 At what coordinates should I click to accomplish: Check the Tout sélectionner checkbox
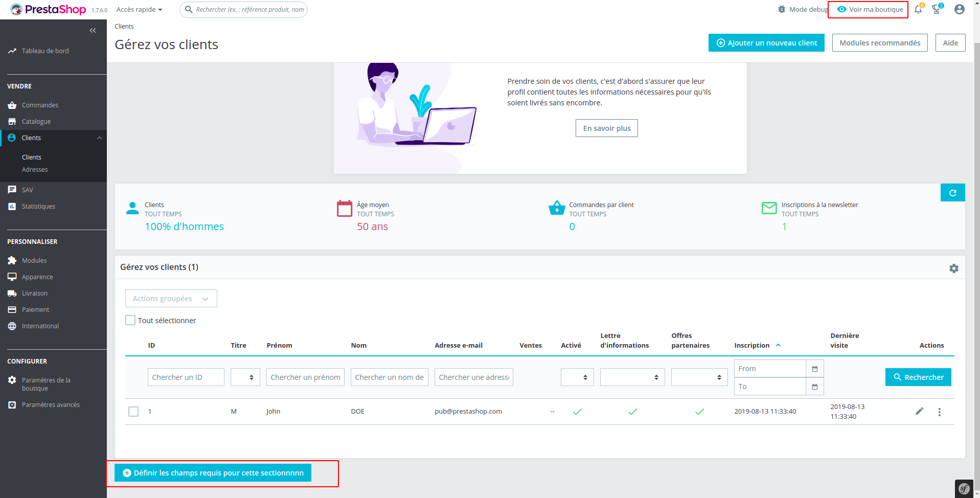tap(130, 320)
